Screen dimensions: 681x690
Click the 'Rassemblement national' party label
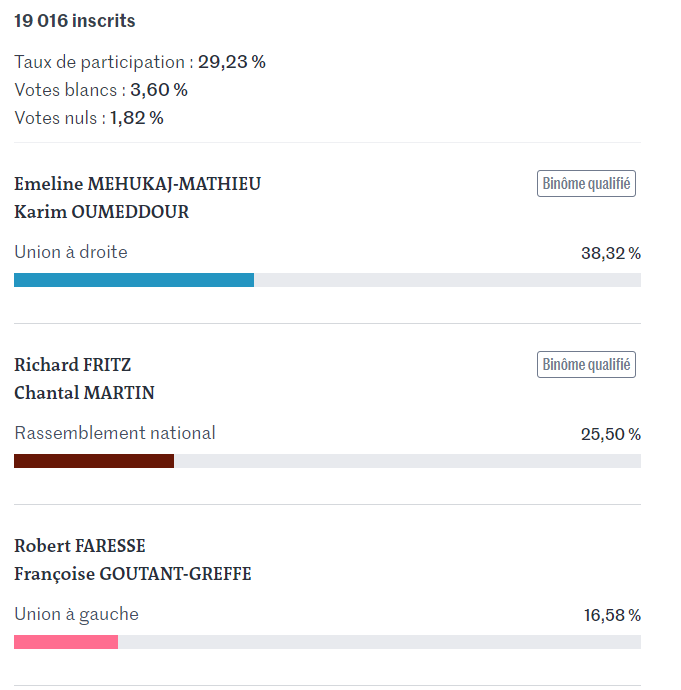pos(115,433)
